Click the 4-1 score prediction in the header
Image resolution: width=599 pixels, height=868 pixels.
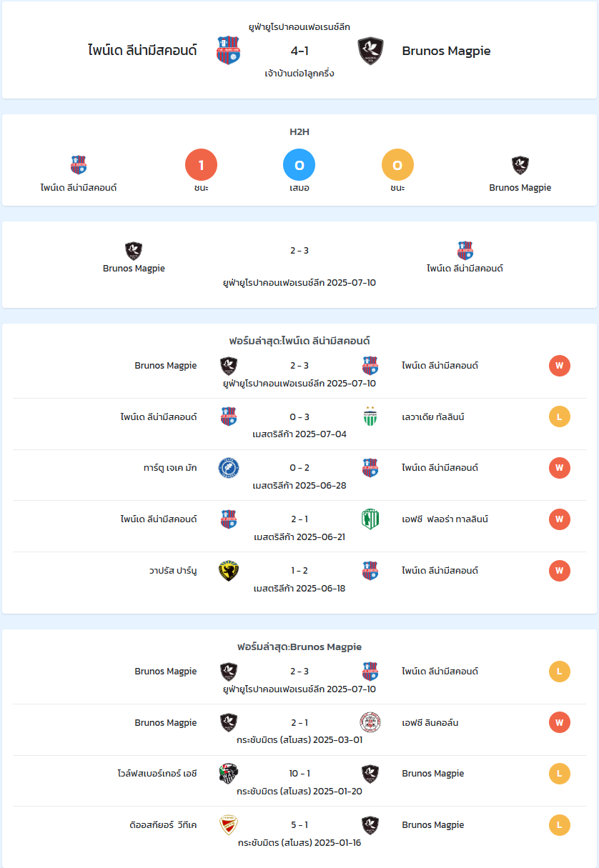(299, 51)
